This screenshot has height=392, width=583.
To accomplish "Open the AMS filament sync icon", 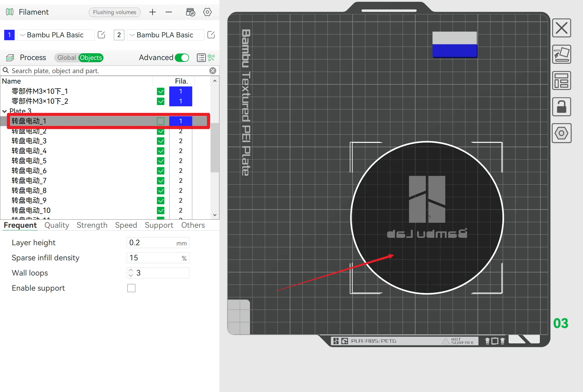I will point(190,12).
